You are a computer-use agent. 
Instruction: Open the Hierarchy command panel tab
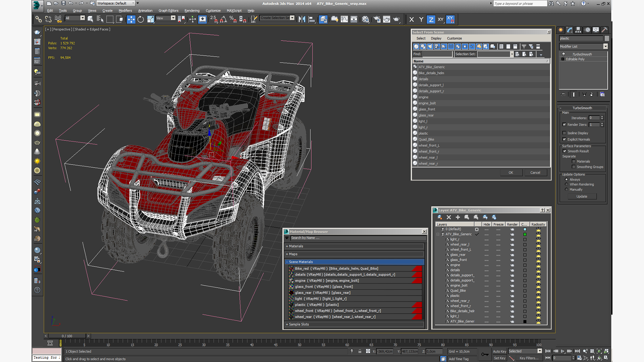(578, 30)
